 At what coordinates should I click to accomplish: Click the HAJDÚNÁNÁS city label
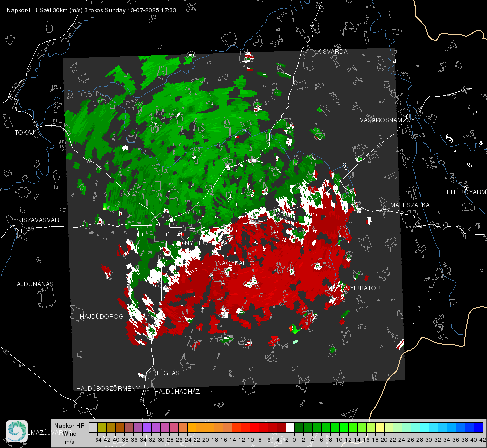click(33, 284)
